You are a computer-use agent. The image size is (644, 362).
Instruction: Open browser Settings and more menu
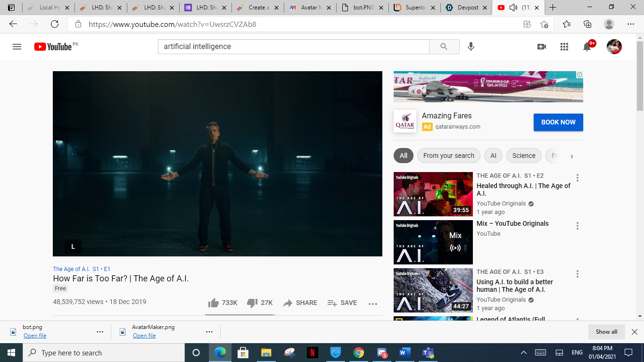coord(631,24)
